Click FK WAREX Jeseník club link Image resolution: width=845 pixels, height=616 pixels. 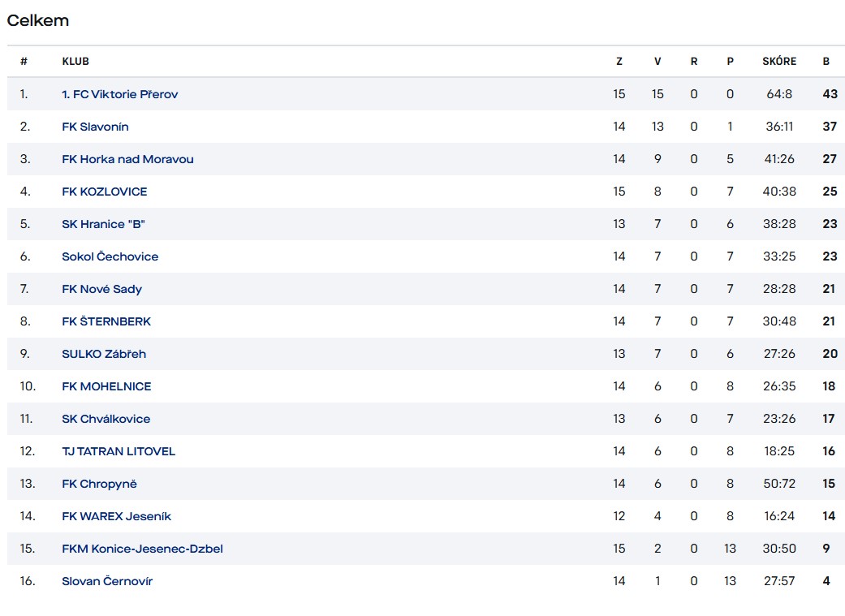(116, 516)
